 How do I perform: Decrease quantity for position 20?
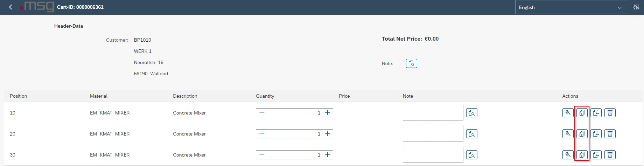pyautogui.click(x=262, y=134)
